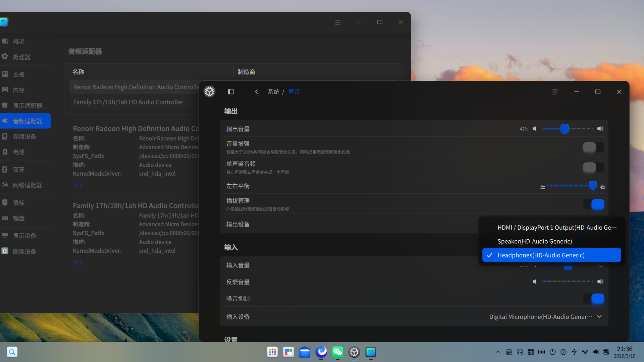Click 系统 in the breadcrumb path
This screenshot has width=644, height=362.
(273, 92)
